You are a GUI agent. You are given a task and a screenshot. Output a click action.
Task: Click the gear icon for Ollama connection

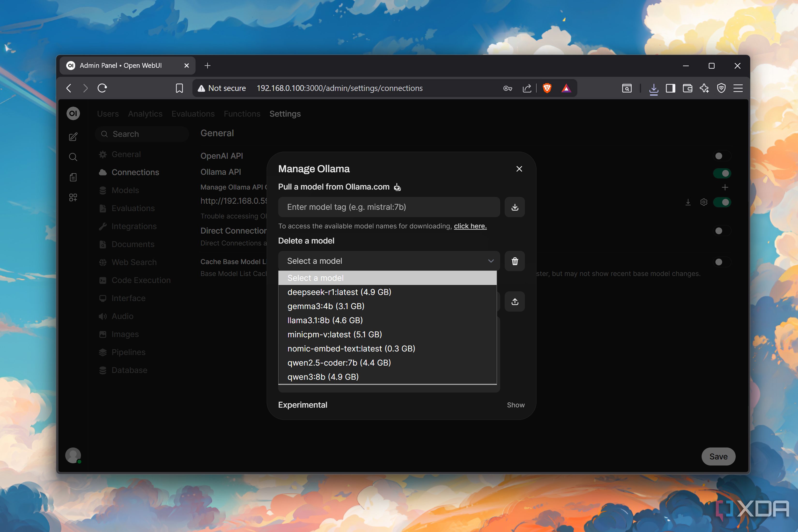coord(704,202)
